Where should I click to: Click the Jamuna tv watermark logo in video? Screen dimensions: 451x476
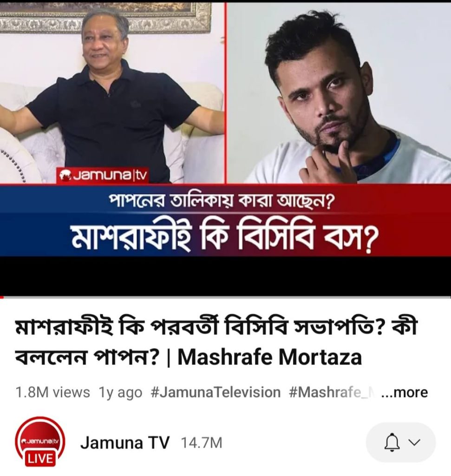pyautogui.click(x=103, y=175)
